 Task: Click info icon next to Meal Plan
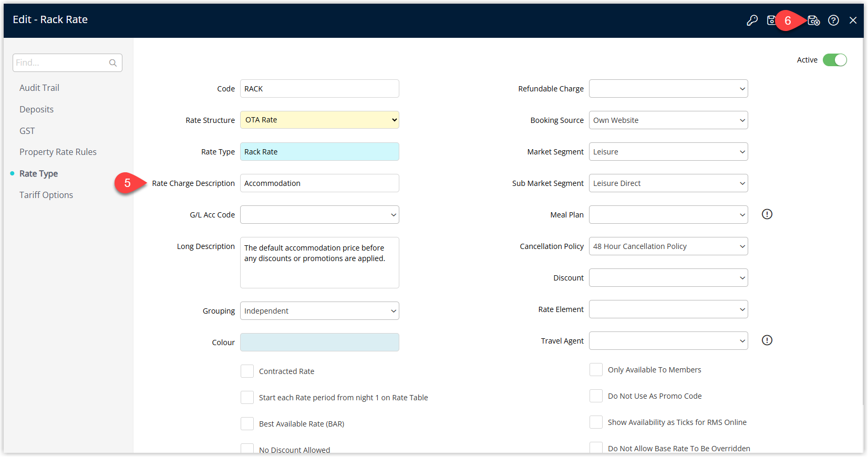(767, 214)
